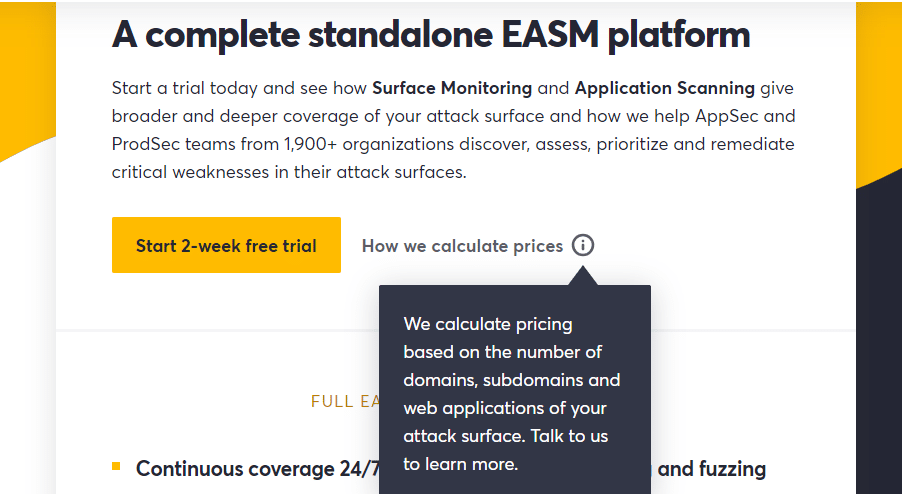The width and height of the screenshot is (902, 494).
Task: Click the 'to learn more.' tooltip text
Action: pos(461,464)
